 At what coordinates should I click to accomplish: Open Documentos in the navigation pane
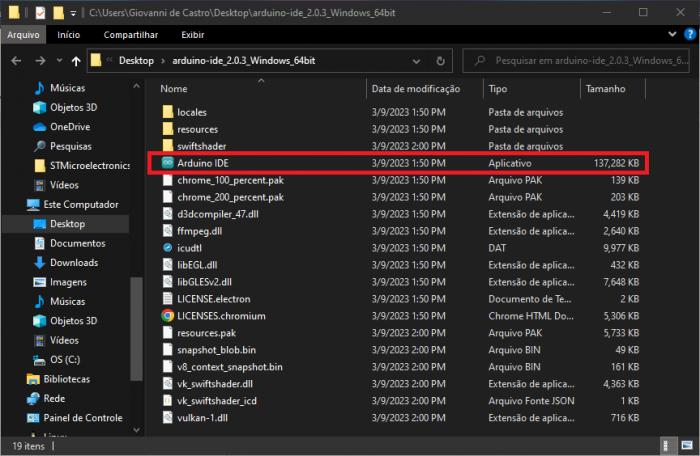[78, 243]
